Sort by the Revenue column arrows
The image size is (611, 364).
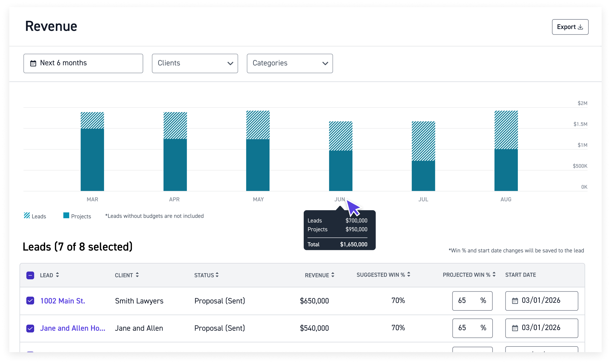coord(333,275)
